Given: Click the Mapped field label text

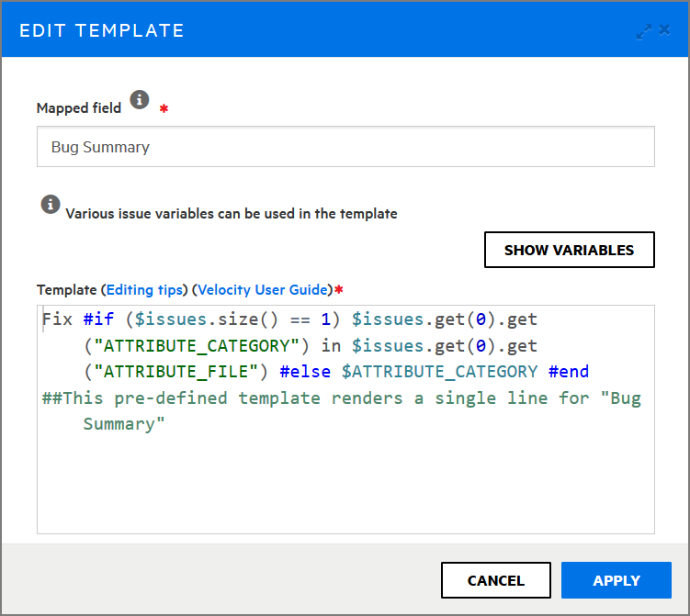Looking at the screenshot, I should [78, 108].
